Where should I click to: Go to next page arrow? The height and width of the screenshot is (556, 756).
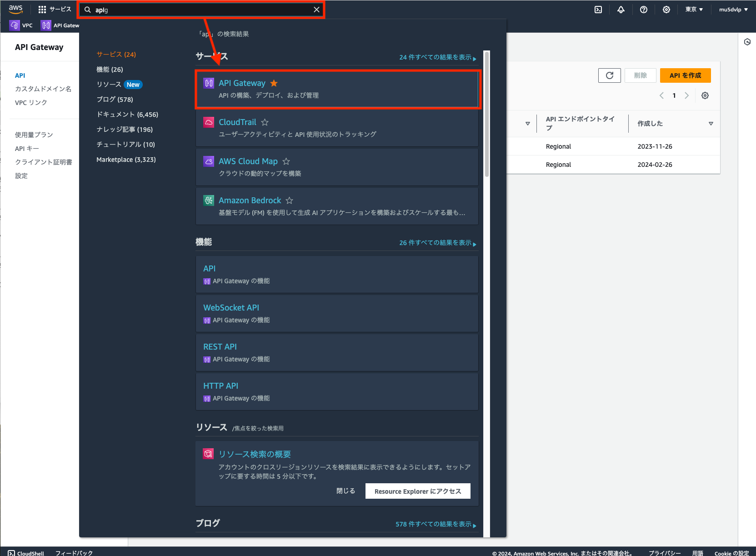tap(686, 95)
